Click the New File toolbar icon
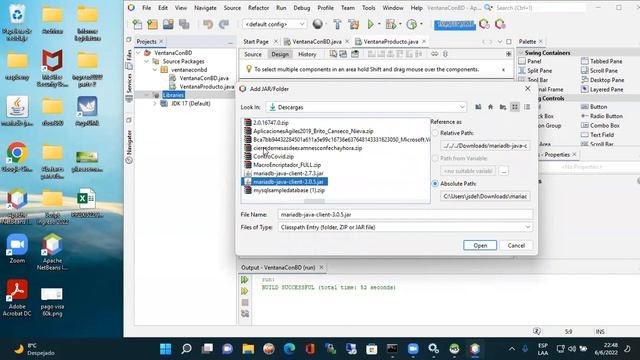This screenshot has width=640, height=360. pos(138,24)
